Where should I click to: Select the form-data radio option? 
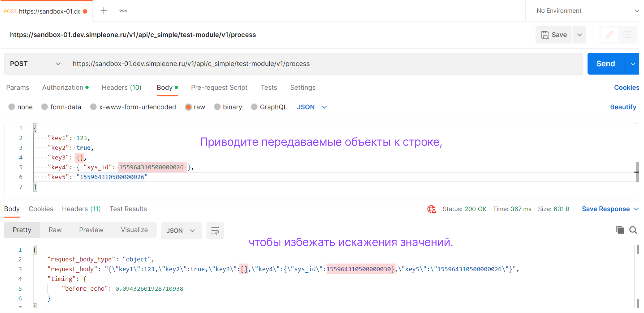[44, 107]
